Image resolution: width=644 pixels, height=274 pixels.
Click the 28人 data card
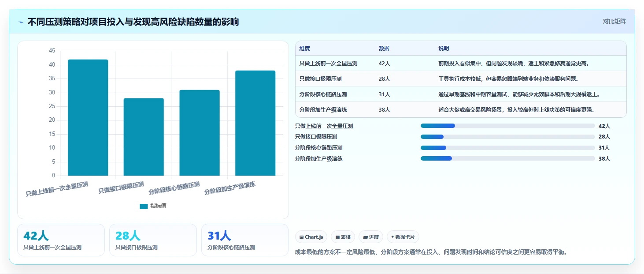(x=153, y=240)
